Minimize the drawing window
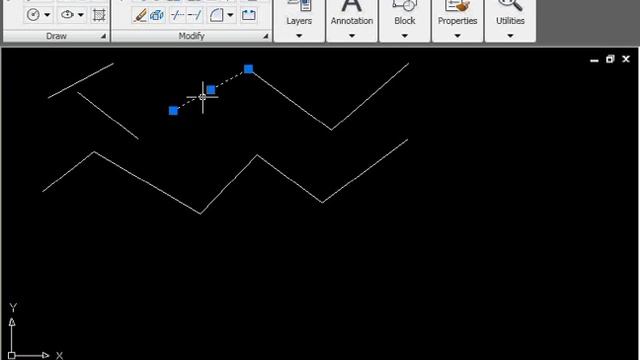 [x=594, y=60]
